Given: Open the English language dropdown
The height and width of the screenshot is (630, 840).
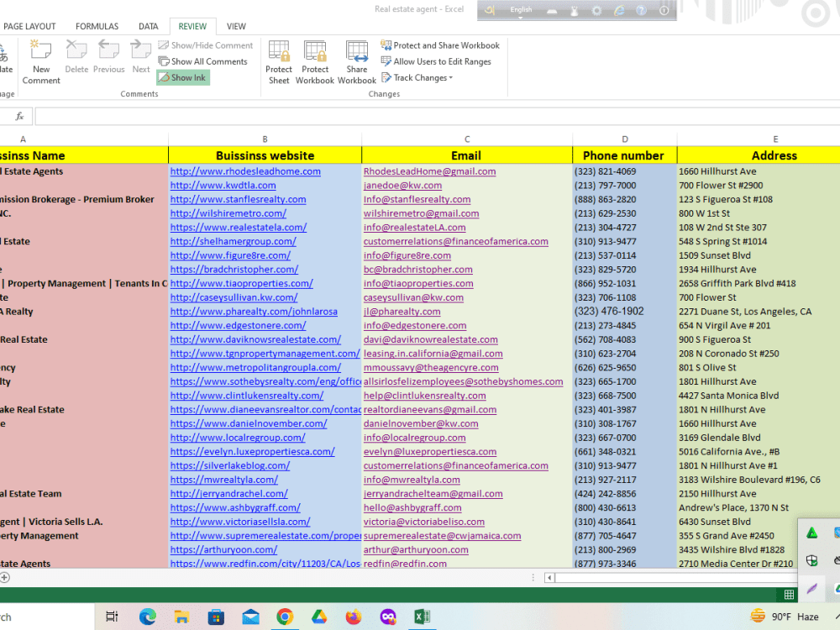Looking at the screenshot, I should pos(521,11).
